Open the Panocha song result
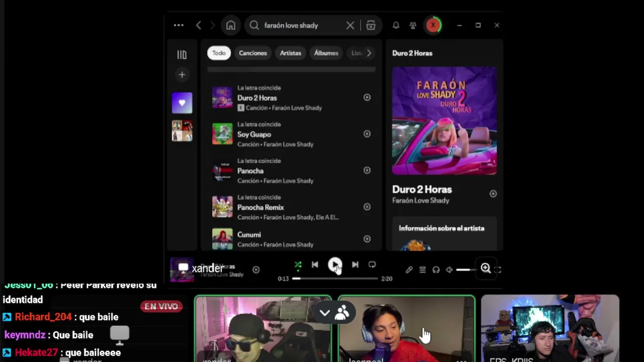Viewport: 644px width, 362px height. [291, 170]
